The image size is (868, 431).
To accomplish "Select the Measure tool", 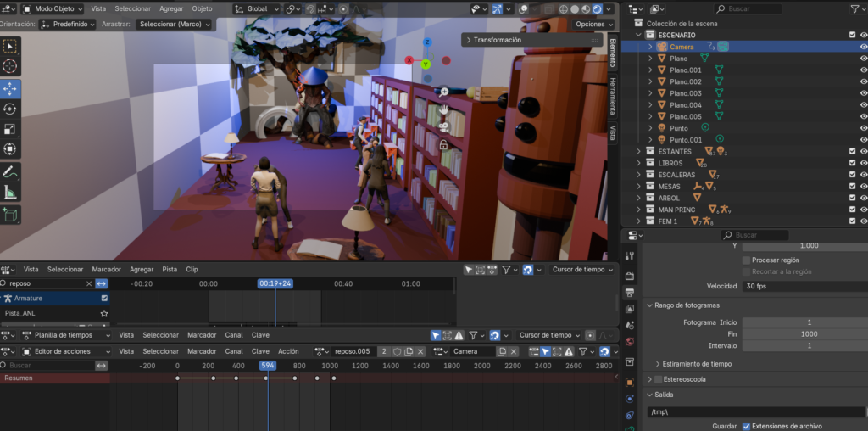I will tap(10, 193).
